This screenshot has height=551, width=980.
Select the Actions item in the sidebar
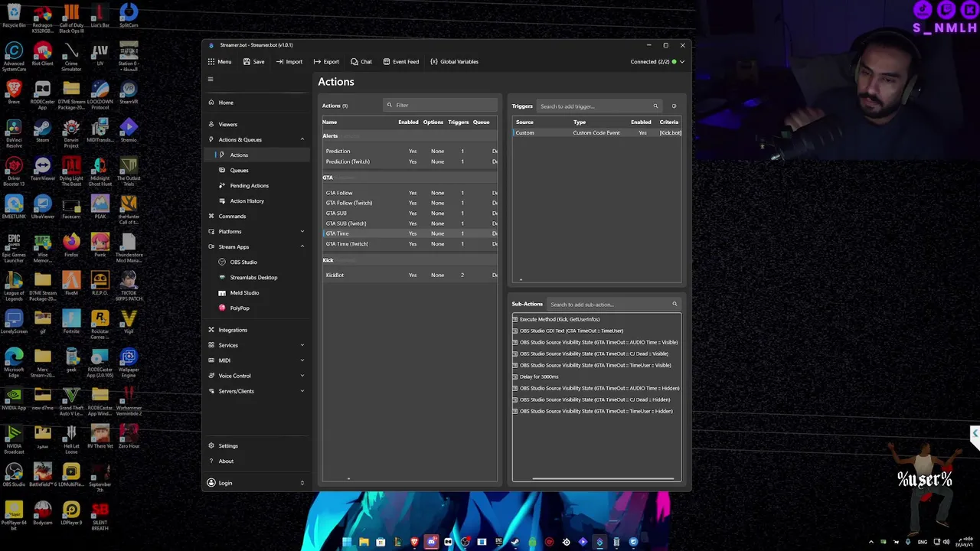click(x=258, y=155)
